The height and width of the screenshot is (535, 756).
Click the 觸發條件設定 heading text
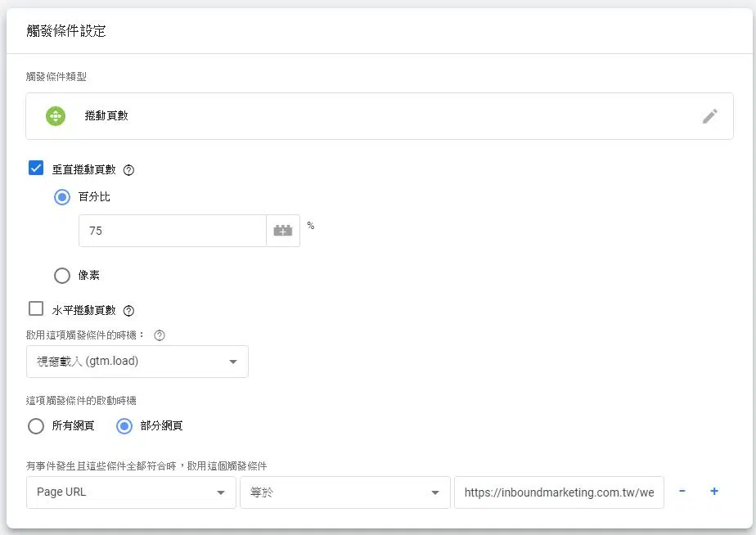click(x=66, y=31)
